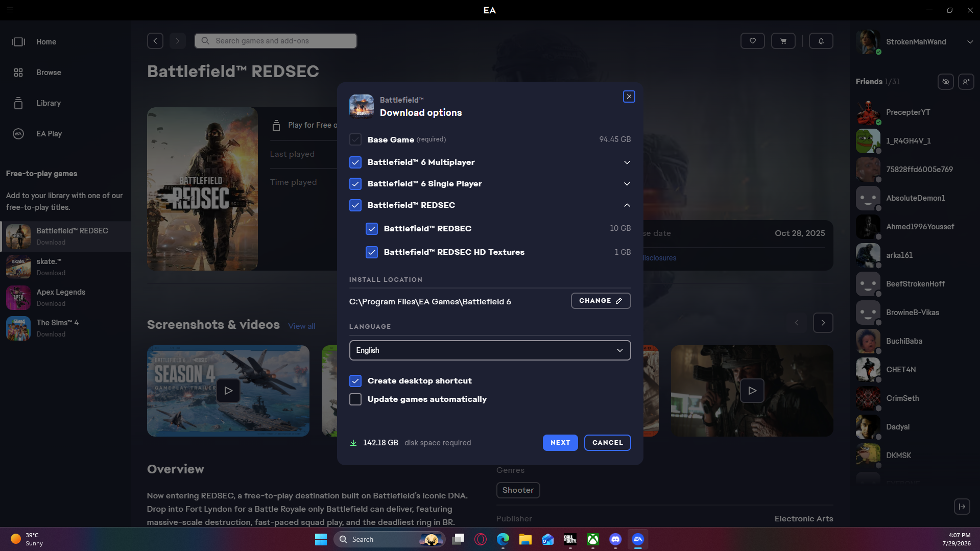The image size is (980, 551).
Task: Uncheck the 10 GB Battlefield REDSEC sub-item
Action: [x=372, y=229]
